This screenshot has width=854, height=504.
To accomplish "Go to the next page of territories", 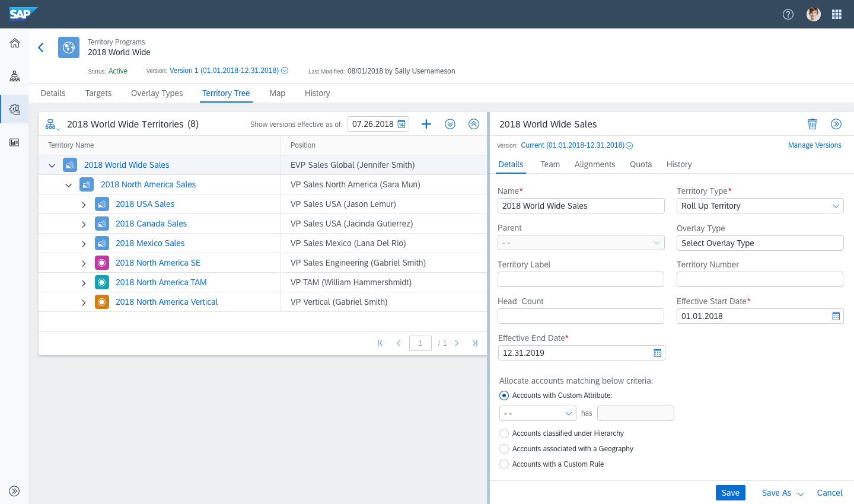I will [457, 343].
